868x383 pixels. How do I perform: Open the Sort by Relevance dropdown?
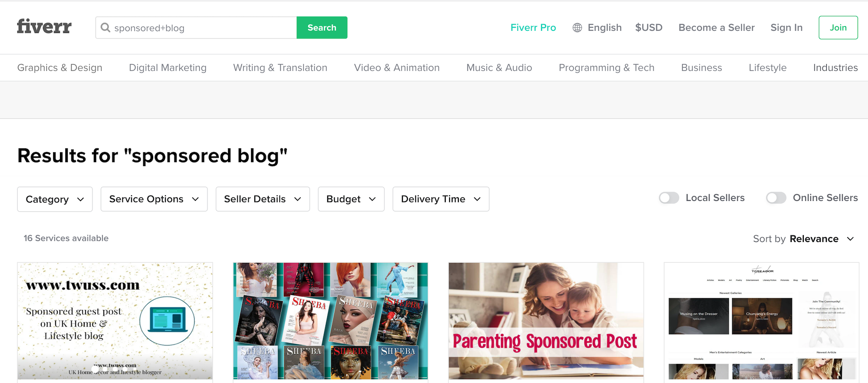point(814,239)
